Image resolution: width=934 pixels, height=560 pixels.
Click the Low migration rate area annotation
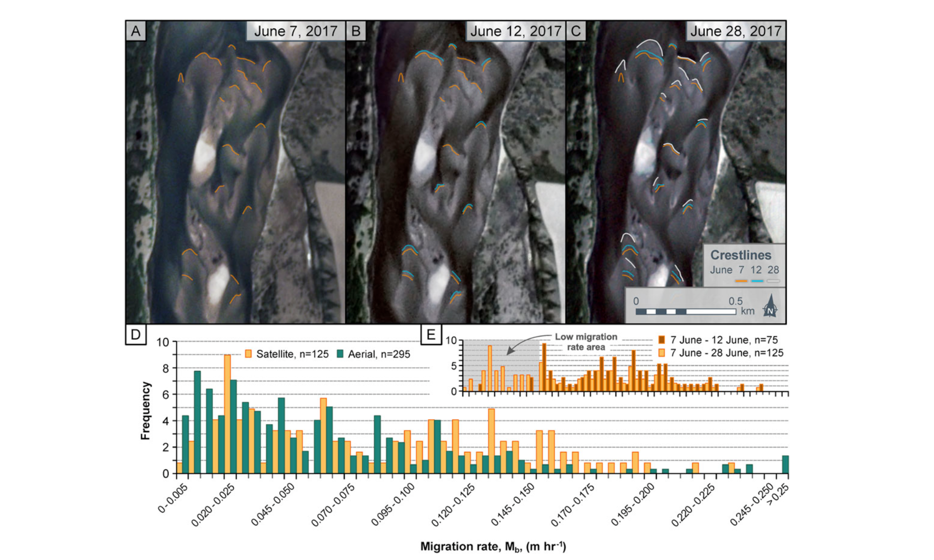[x=586, y=342]
